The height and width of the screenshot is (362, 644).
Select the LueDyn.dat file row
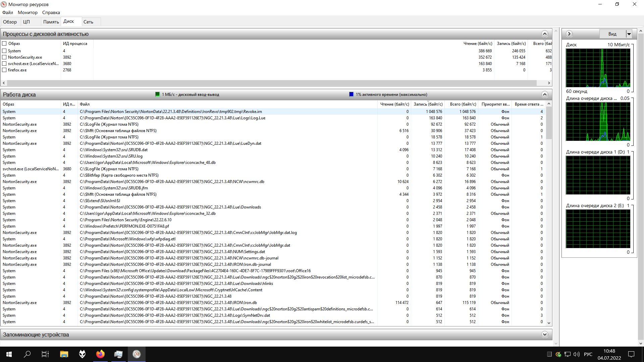pyautogui.click(x=273, y=143)
